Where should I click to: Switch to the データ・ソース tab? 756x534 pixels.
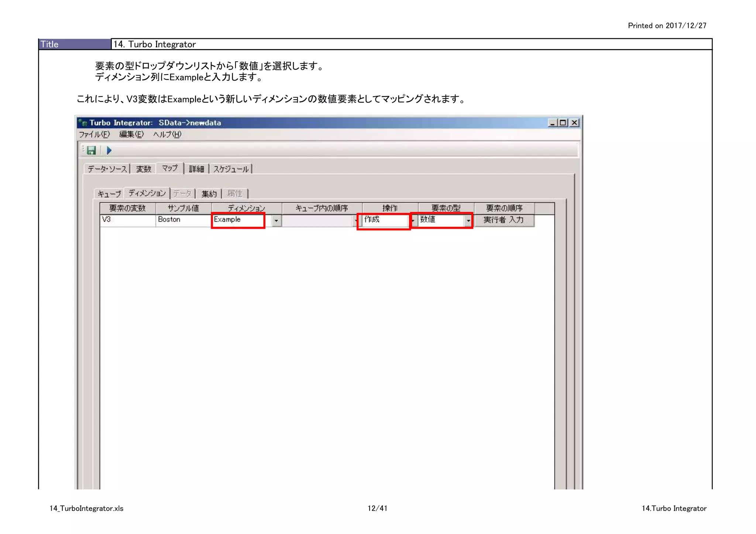[x=107, y=169]
